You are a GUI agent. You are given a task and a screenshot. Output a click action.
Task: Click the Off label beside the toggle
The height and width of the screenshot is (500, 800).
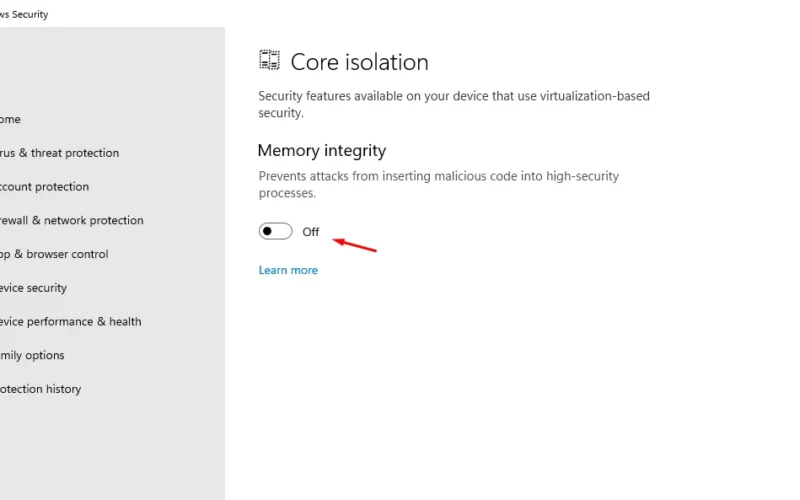pyautogui.click(x=311, y=232)
